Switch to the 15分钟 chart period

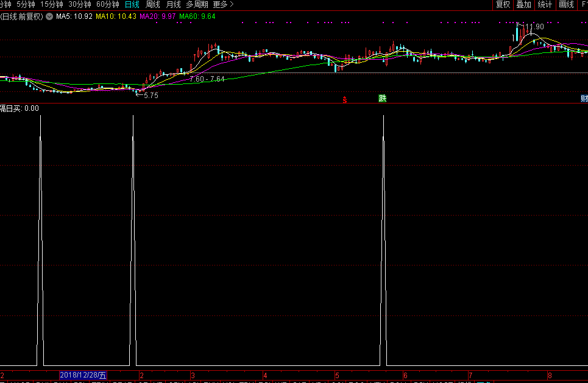click(x=52, y=4)
